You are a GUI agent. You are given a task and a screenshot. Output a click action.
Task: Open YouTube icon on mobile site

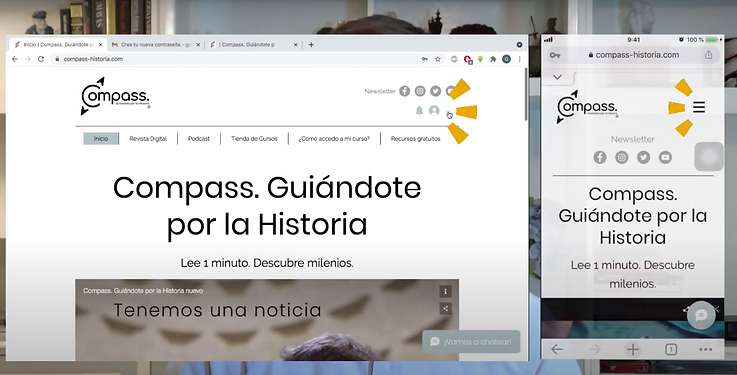(x=665, y=157)
